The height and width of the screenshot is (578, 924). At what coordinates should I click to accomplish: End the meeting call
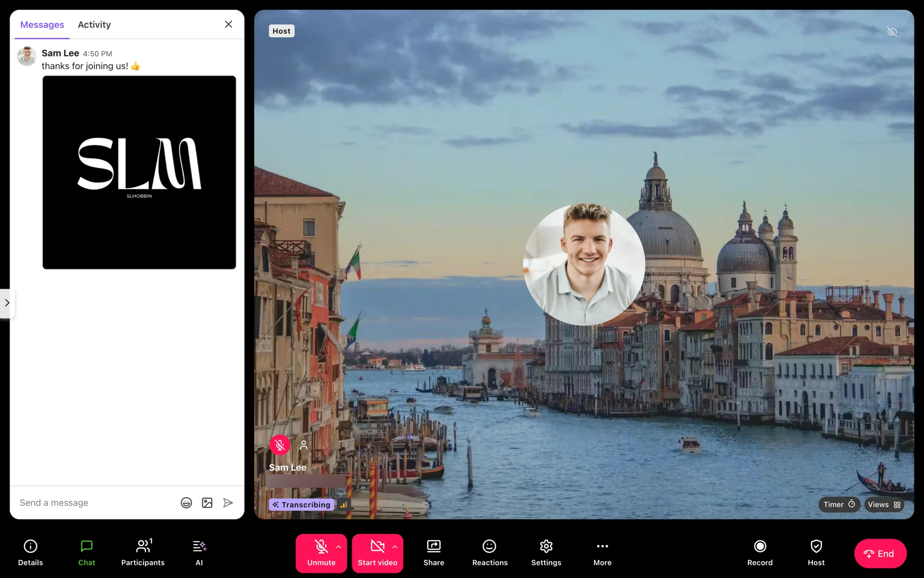[880, 553]
